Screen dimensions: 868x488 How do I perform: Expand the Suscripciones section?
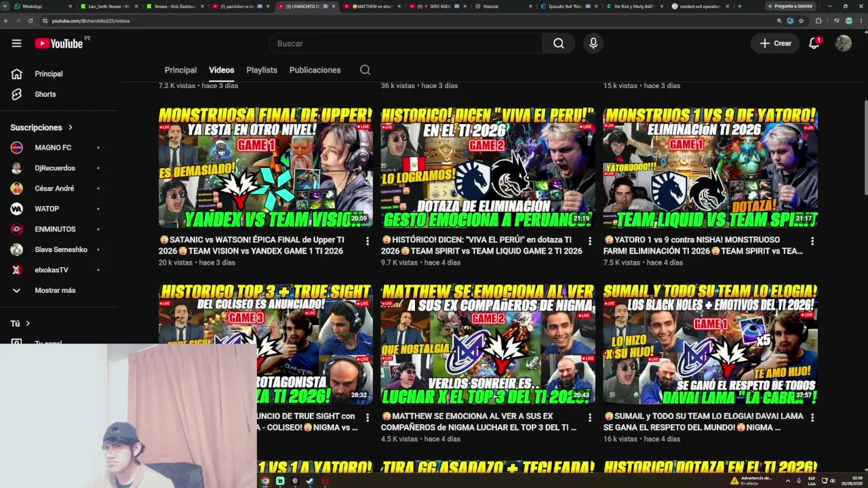[41, 127]
